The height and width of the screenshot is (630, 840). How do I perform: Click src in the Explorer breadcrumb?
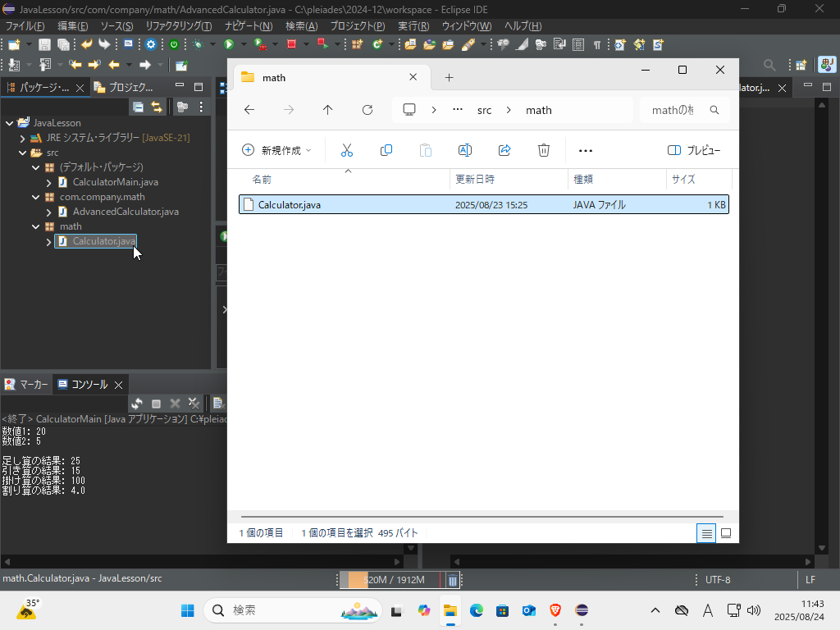(x=484, y=110)
